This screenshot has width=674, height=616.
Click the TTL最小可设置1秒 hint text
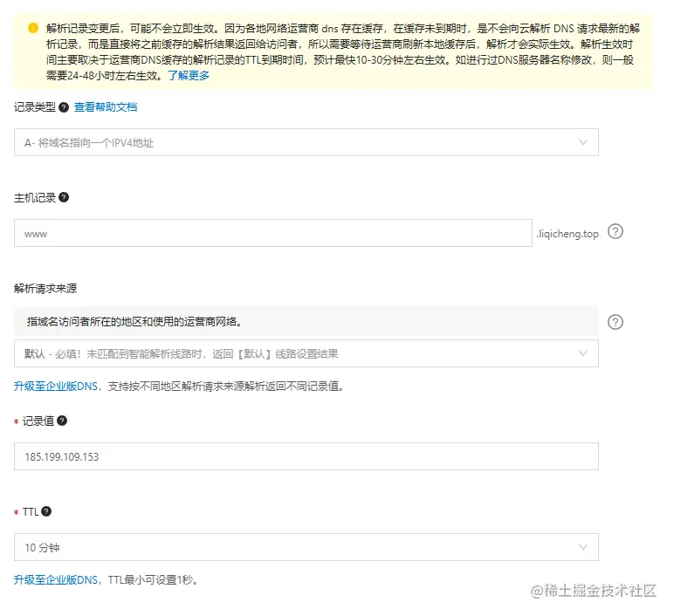point(153,580)
